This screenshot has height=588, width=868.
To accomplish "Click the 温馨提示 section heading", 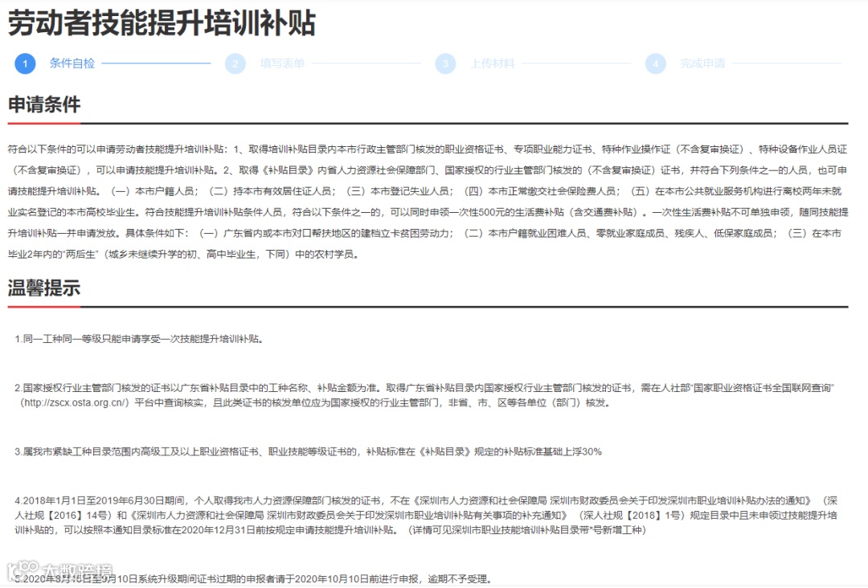I will pyautogui.click(x=44, y=288).
